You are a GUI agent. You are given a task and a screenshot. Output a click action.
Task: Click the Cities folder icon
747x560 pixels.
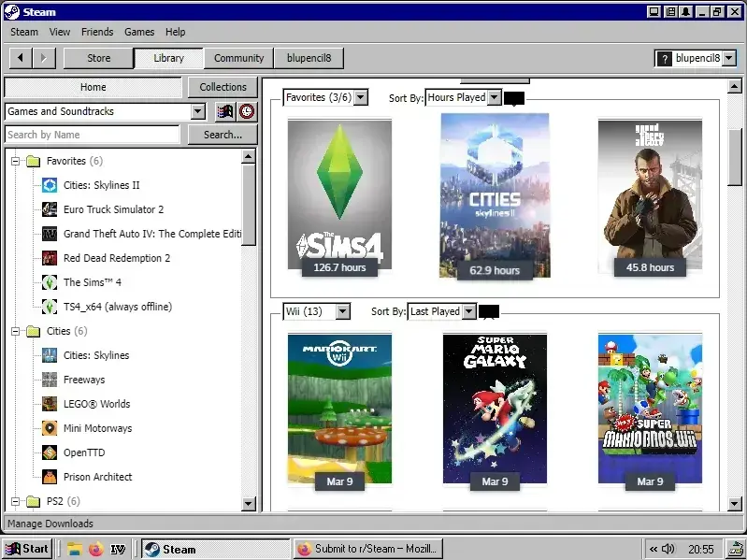(x=33, y=331)
